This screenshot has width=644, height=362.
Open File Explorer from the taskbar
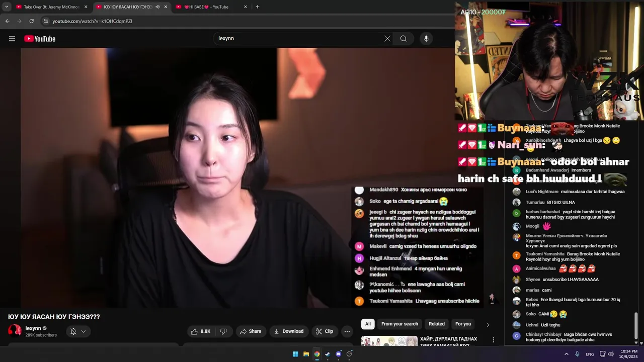[306, 354]
